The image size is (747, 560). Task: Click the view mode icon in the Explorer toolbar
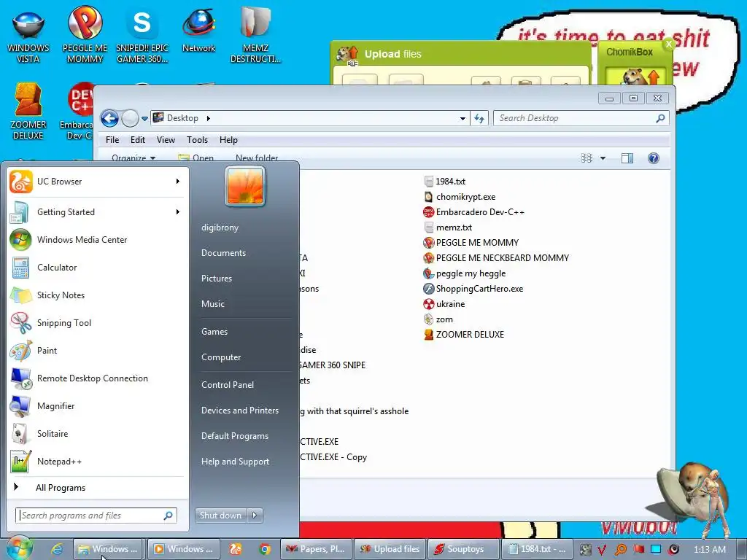(x=587, y=158)
